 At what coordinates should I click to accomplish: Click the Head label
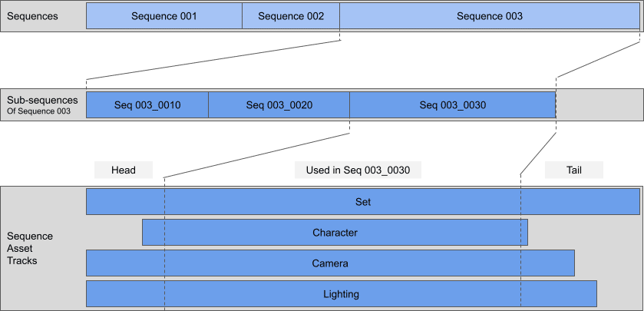123,170
